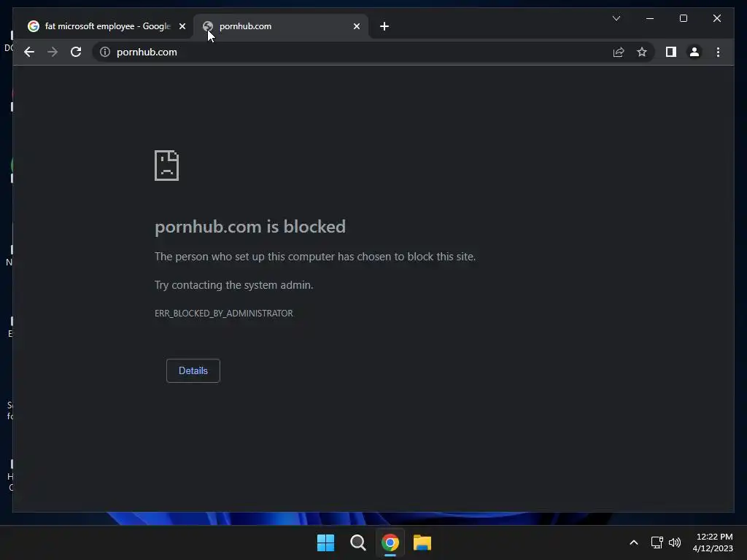Select the pornhub.com tab

point(281,26)
